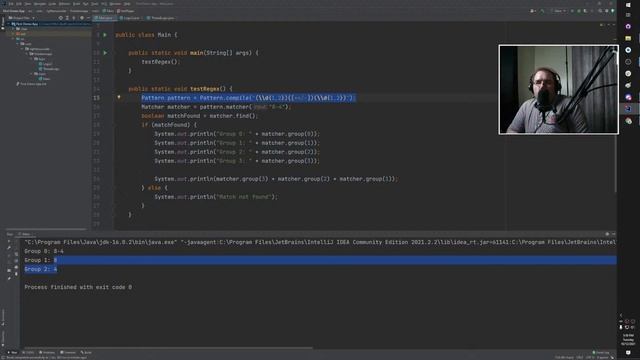
Task: Open the Navigate menu
Action: pyautogui.click(x=40, y=4)
